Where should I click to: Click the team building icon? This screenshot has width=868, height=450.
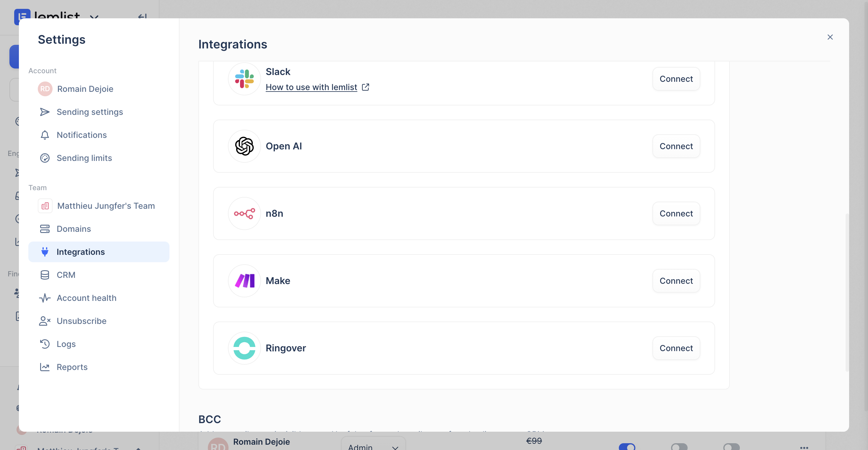tap(45, 206)
